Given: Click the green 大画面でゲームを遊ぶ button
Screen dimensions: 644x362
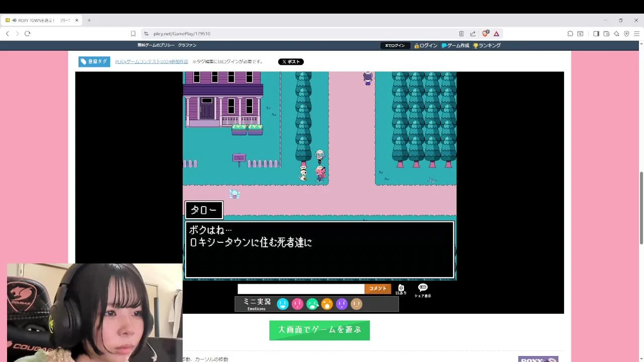Looking at the screenshot, I should pyautogui.click(x=319, y=330).
